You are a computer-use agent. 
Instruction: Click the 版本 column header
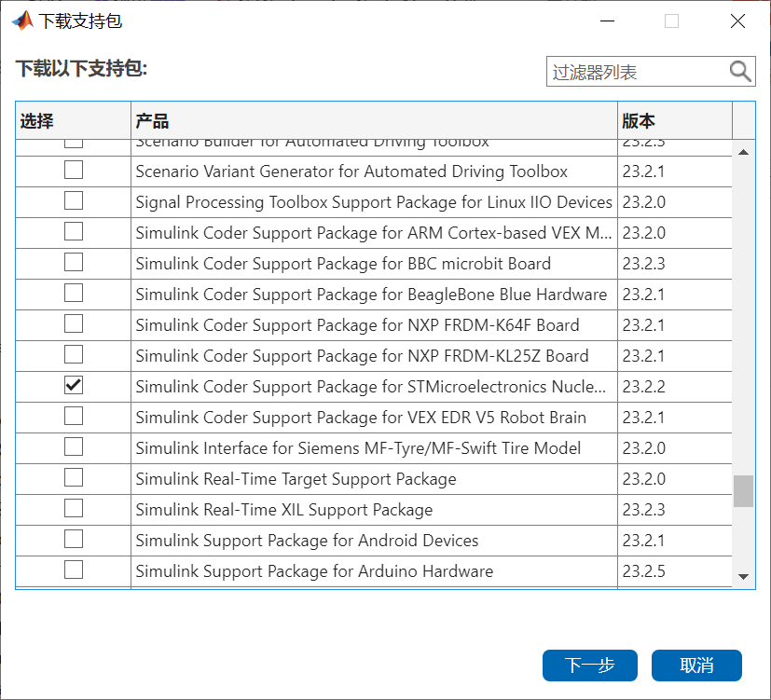(675, 120)
